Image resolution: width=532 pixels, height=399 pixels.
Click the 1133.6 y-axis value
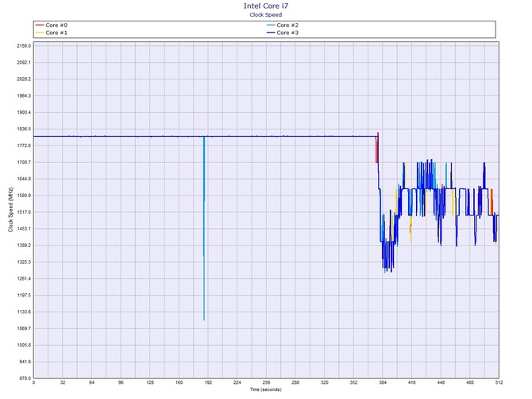(24, 312)
